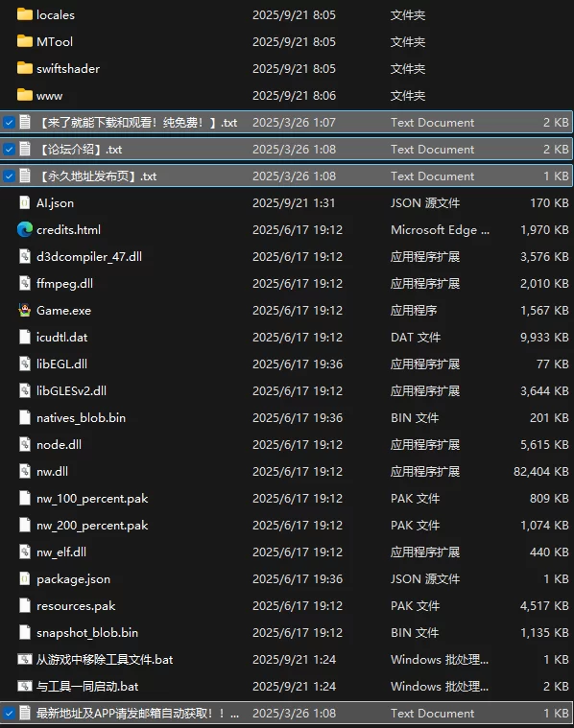
Task: Click the AI.json file icon
Action: [25, 203]
